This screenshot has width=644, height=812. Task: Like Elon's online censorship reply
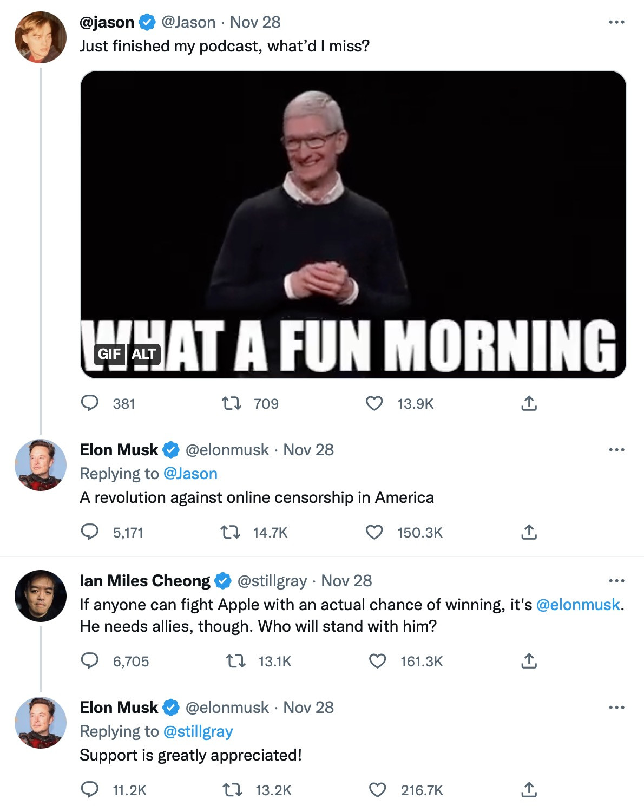point(374,532)
